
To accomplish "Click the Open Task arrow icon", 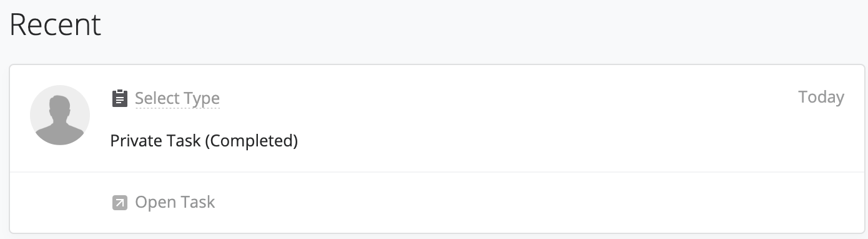I will point(119,203).
